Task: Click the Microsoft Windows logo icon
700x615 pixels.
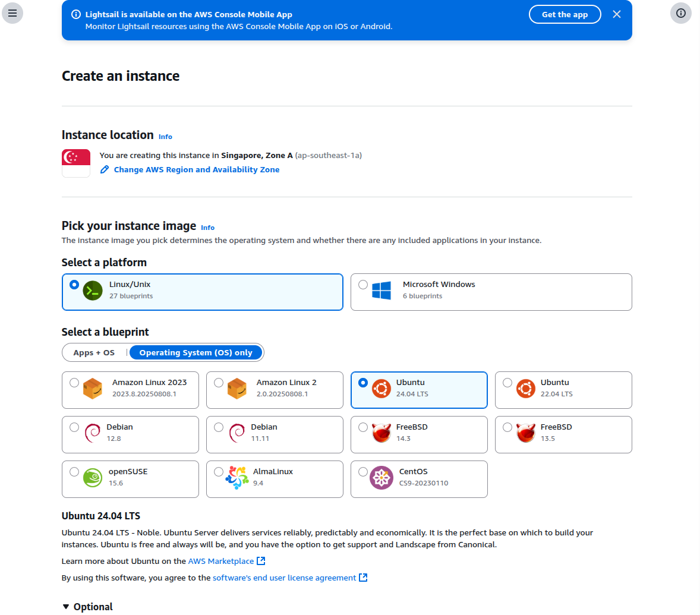Action: tap(381, 290)
